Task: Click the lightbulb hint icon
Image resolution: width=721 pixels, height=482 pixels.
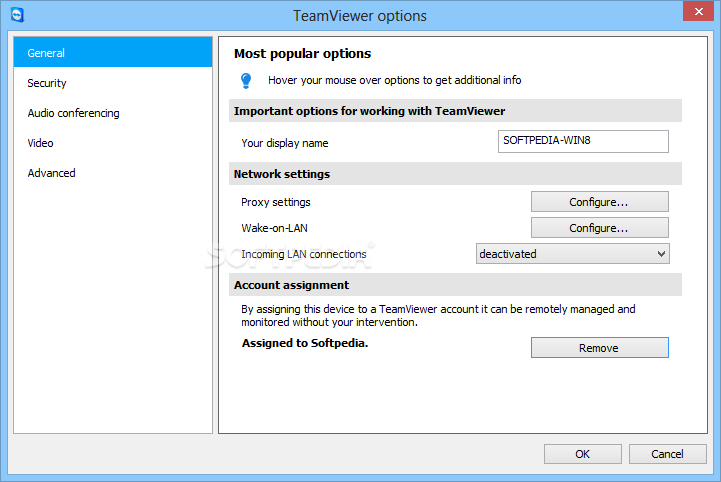Action: click(246, 81)
